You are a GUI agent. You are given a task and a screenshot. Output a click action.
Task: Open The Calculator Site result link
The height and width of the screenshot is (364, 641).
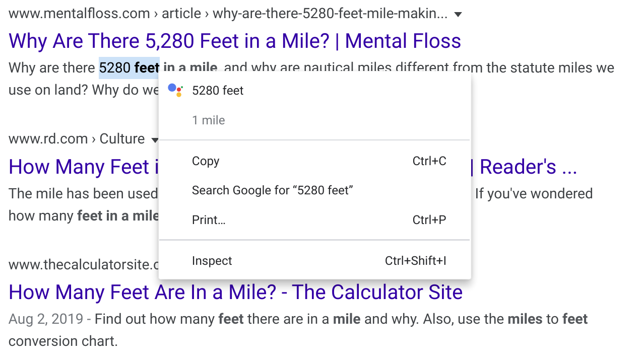point(235,292)
